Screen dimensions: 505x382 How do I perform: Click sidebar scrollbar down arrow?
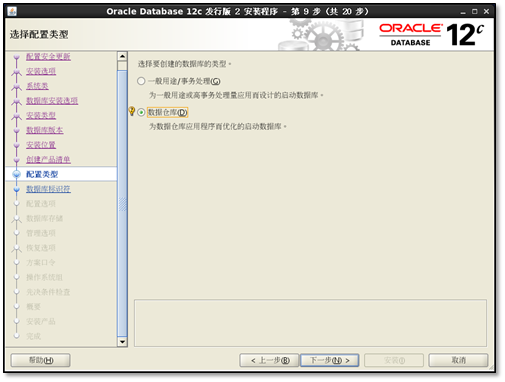122,342
